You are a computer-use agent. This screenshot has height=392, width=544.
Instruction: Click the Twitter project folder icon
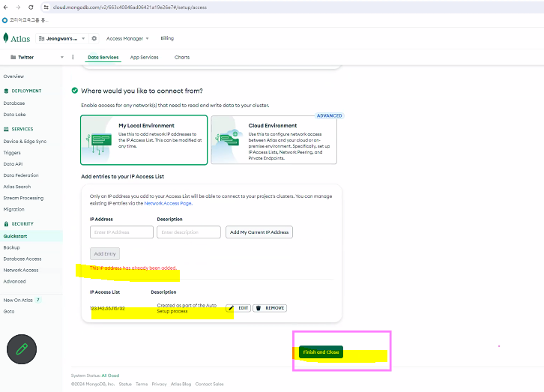pyautogui.click(x=13, y=57)
